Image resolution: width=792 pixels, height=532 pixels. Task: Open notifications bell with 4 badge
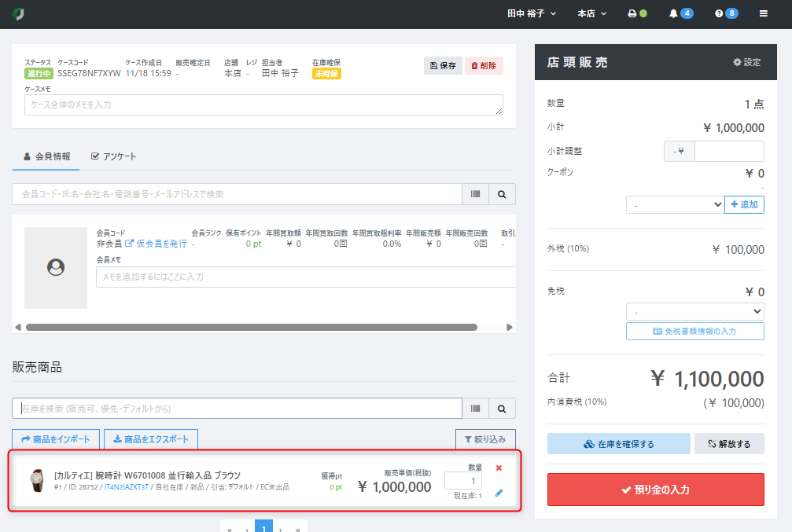pos(680,13)
